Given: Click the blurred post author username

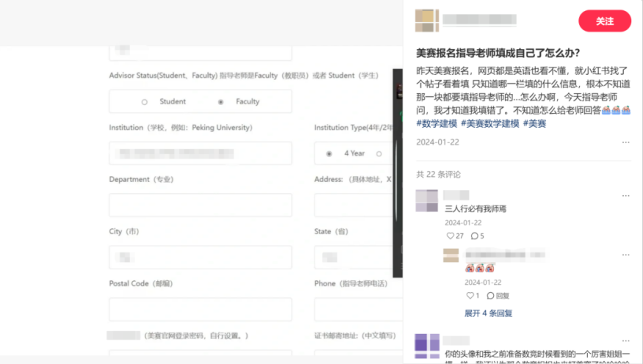Looking at the screenshot, I should pos(479,19).
